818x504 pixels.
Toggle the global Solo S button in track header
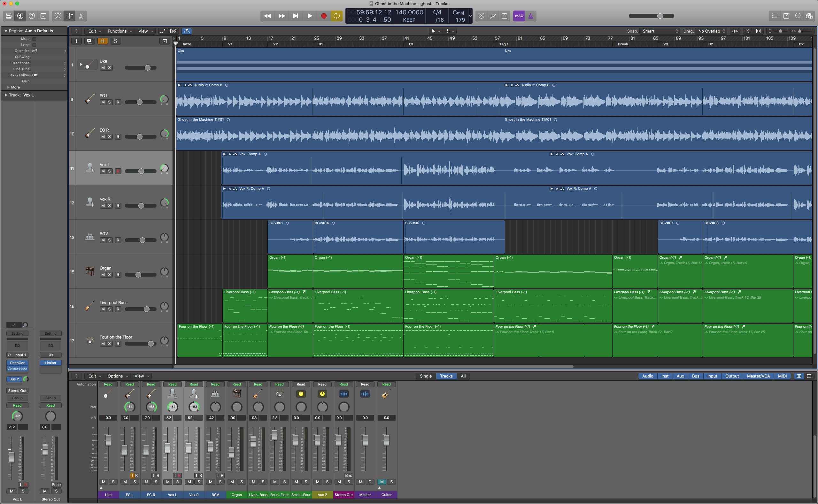coord(116,41)
